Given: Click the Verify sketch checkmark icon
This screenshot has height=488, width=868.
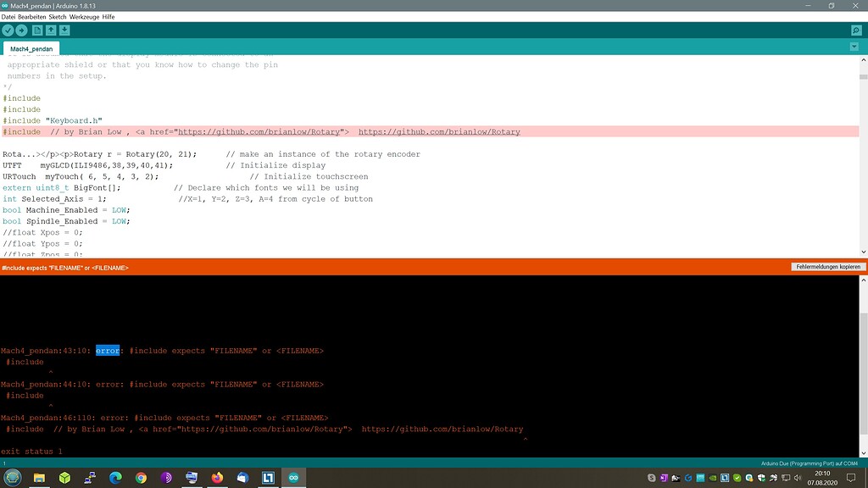Looking at the screenshot, I should (x=8, y=30).
